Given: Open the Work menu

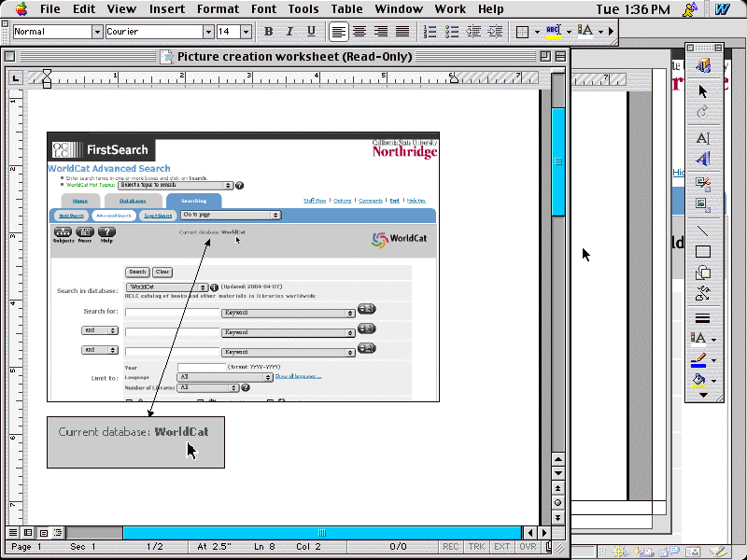Looking at the screenshot, I should tap(450, 9).
